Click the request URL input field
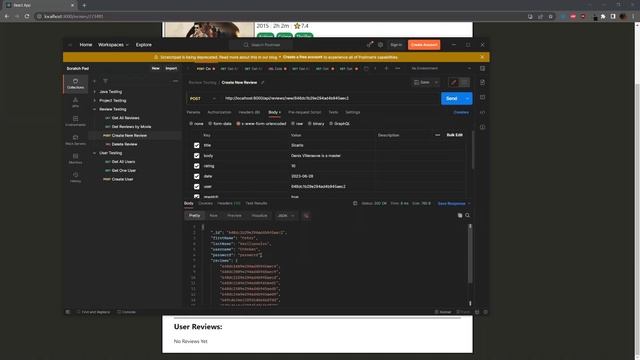The width and height of the screenshot is (640, 360). (x=330, y=98)
